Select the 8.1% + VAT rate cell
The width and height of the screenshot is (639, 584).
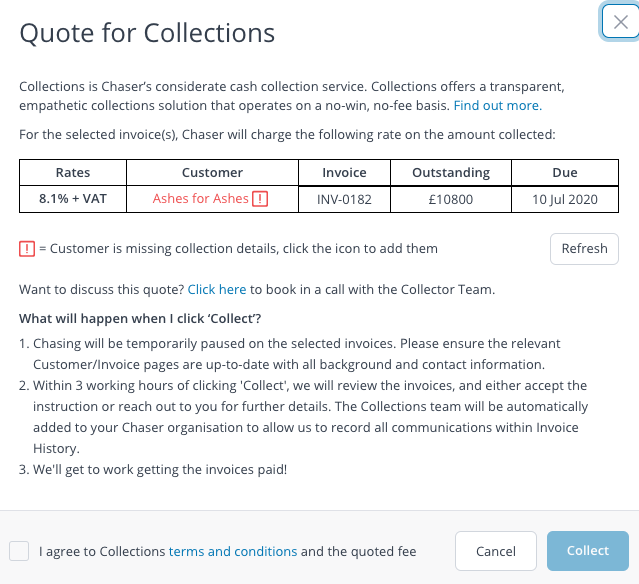tap(73, 199)
